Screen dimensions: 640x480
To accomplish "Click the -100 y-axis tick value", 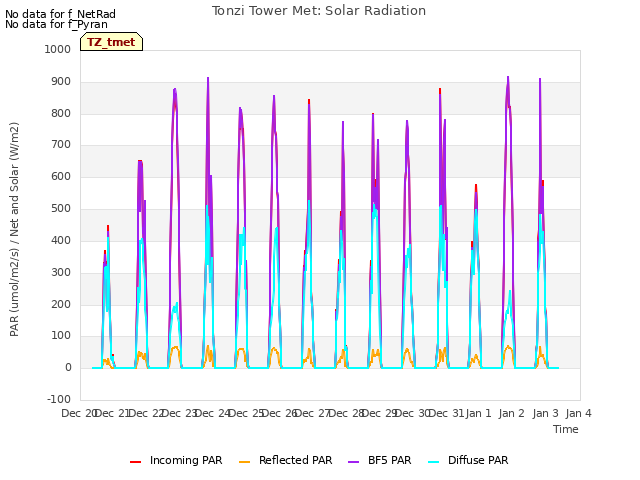I will click(x=59, y=399).
